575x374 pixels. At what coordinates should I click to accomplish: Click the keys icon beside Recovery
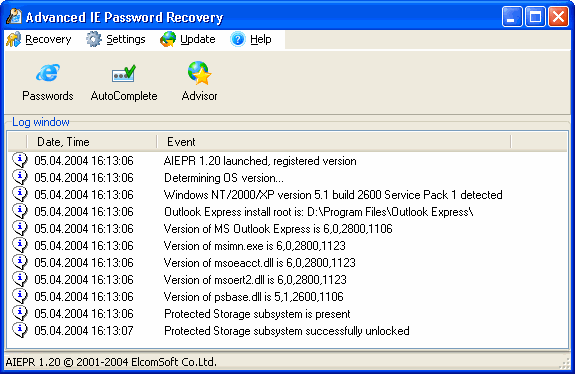(x=14, y=39)
